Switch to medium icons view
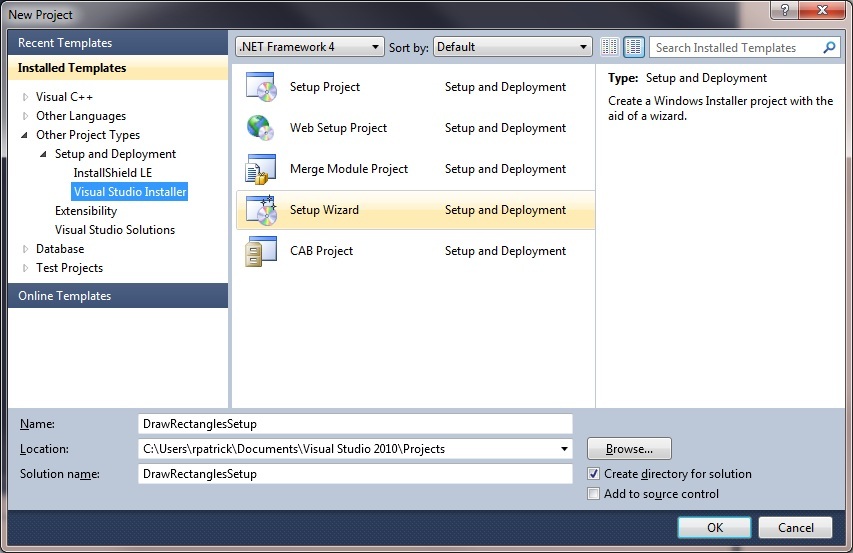This screenshot has width=853, height=553. 634,47
